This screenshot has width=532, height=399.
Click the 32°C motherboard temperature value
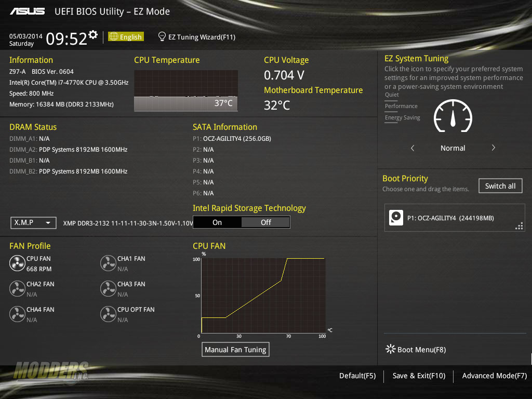pyautogui.click(x=277, y=105)
